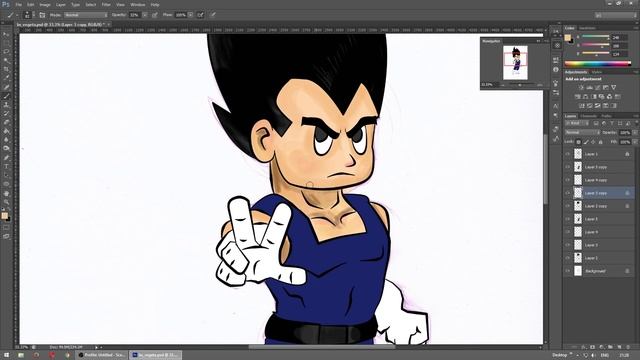Switch to the Swatches tab
This screenshot has width=640, height=360.
(x=587, y=28)
